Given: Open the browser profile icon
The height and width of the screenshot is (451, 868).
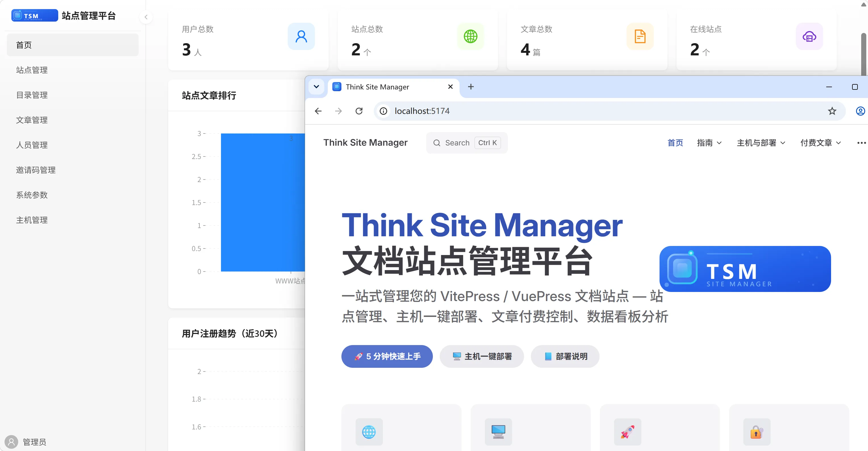Looking at the screenshot, I should [860, 111].
